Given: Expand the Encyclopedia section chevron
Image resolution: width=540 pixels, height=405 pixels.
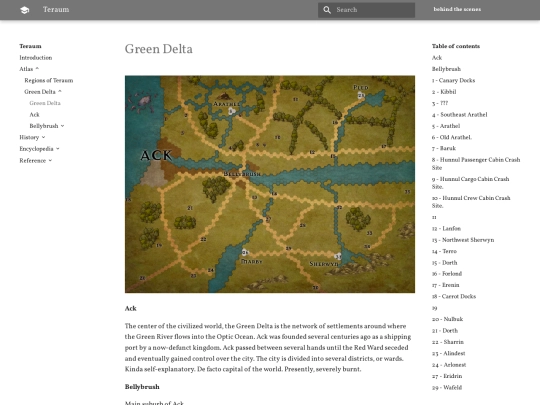Looking at the screenshot, I should tap(58, 149).
